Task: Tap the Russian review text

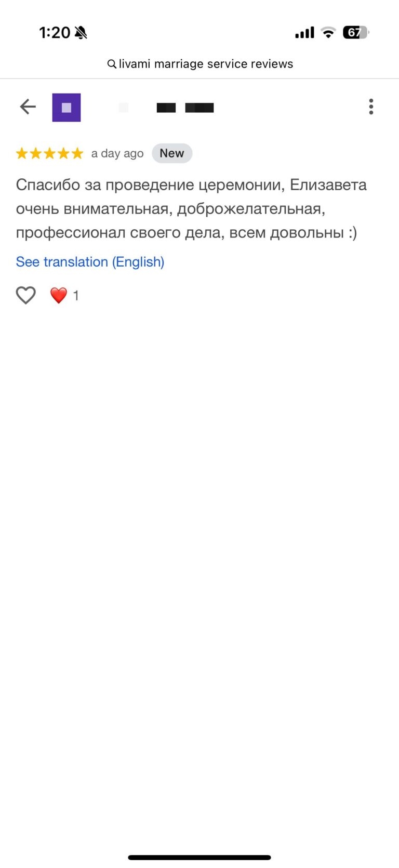Action: coord(191,208)
